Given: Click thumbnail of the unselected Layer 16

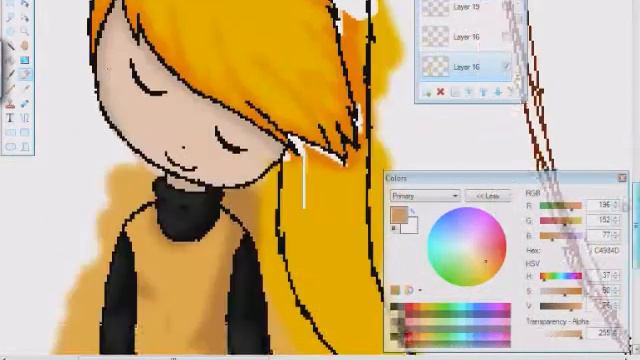Looking at the screenshot, I should [x=436, y=37].
